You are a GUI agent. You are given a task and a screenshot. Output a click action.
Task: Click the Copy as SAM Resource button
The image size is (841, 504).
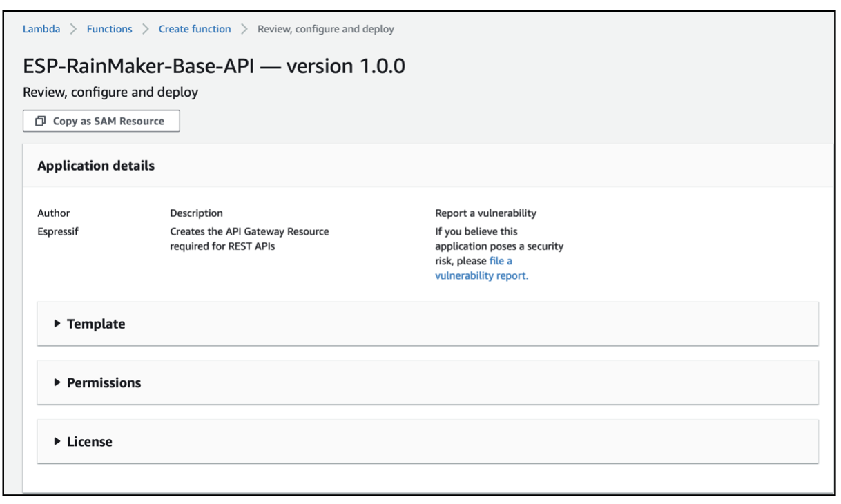[x=101, y=121]
